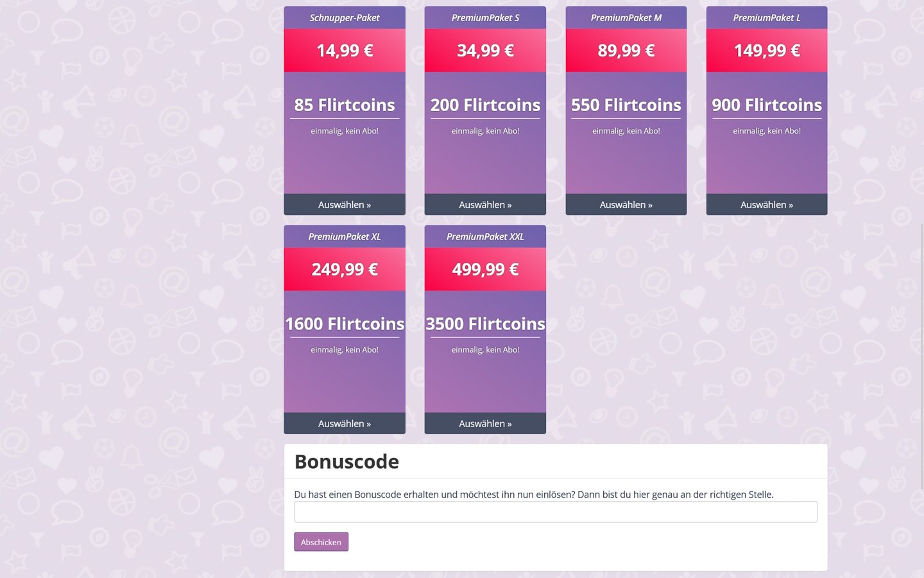924x578 pixels.
Task: Click the 3500 Flirtcoins card text
Action: (485, 324)
